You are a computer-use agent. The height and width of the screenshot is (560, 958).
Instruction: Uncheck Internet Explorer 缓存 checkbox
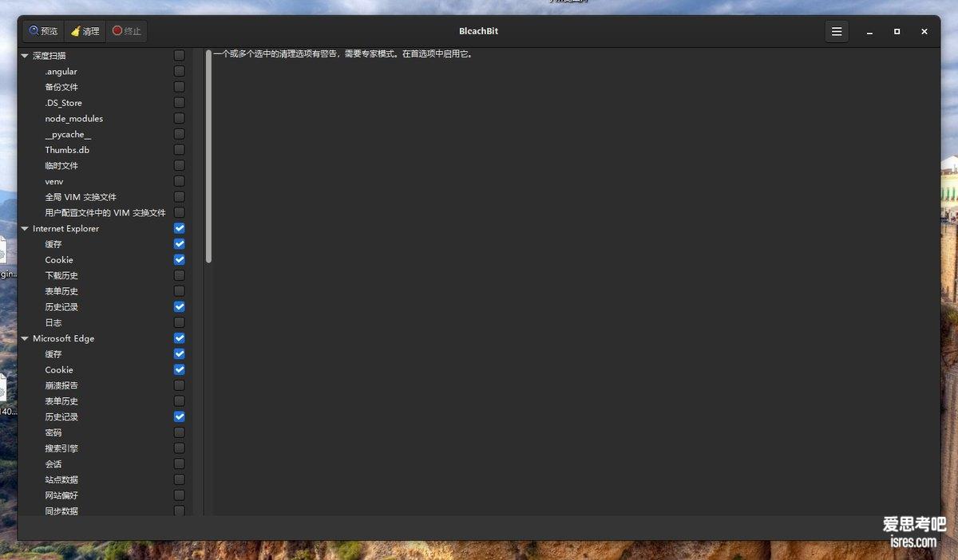pos(179,244)
